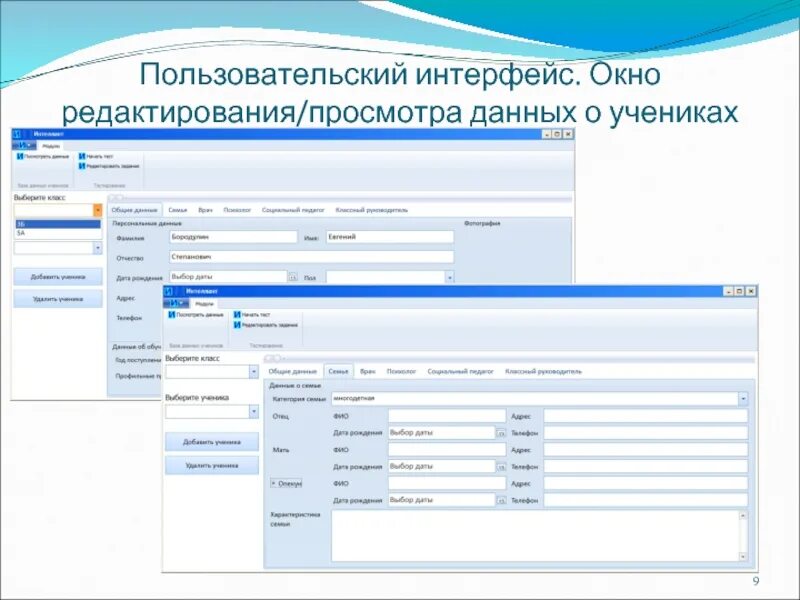Open calendar picker for Опекун's Дата рождения
Viewport: 800px width, 600px height.
point(499,499)
